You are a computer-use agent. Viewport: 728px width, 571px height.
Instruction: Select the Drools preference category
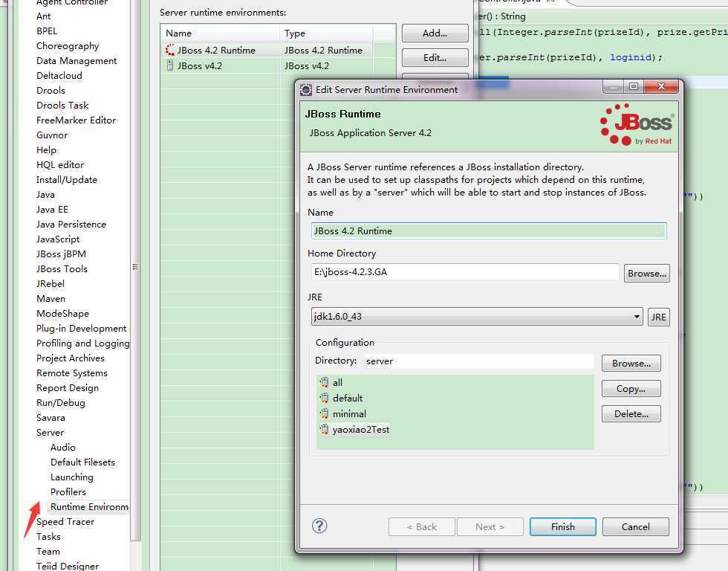(x=51, y=90)
